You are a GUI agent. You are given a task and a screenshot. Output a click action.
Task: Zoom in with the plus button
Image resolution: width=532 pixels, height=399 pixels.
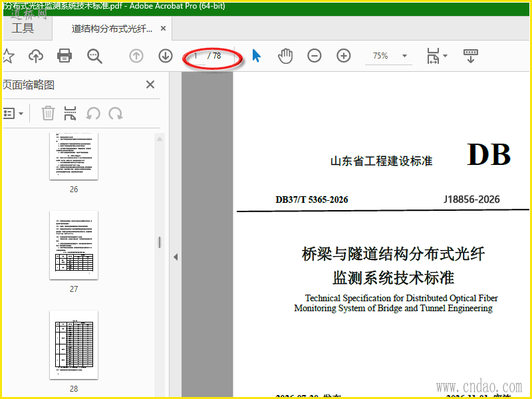pyautogui.click(x=343, y=56)
